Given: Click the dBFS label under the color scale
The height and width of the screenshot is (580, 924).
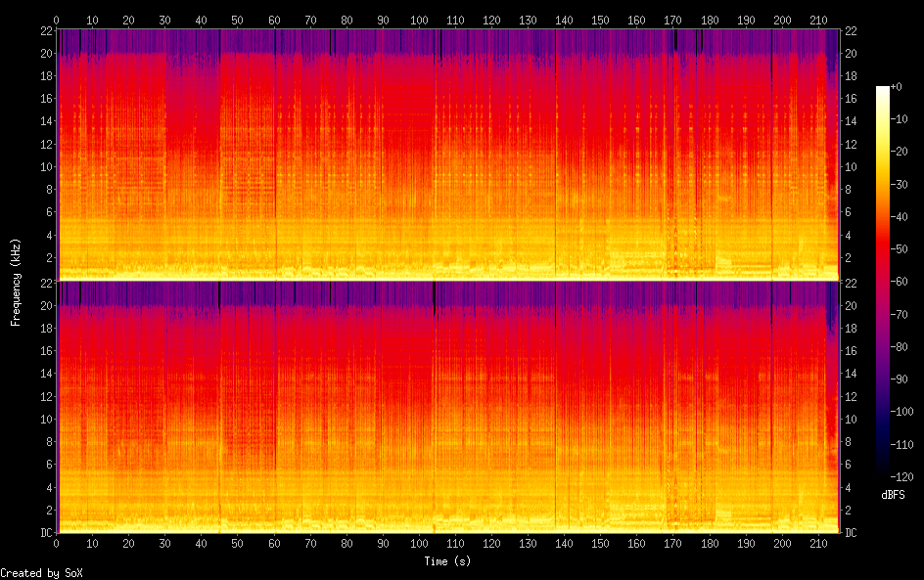Looking at the screenshot, I should click(x=893, y=496).
